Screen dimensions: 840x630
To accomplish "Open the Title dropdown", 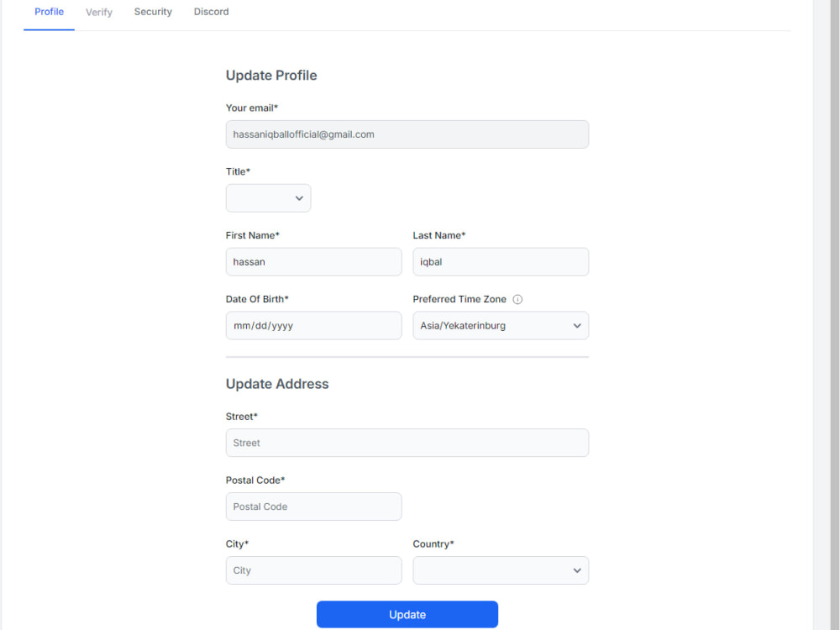I will tap(268, 197).
